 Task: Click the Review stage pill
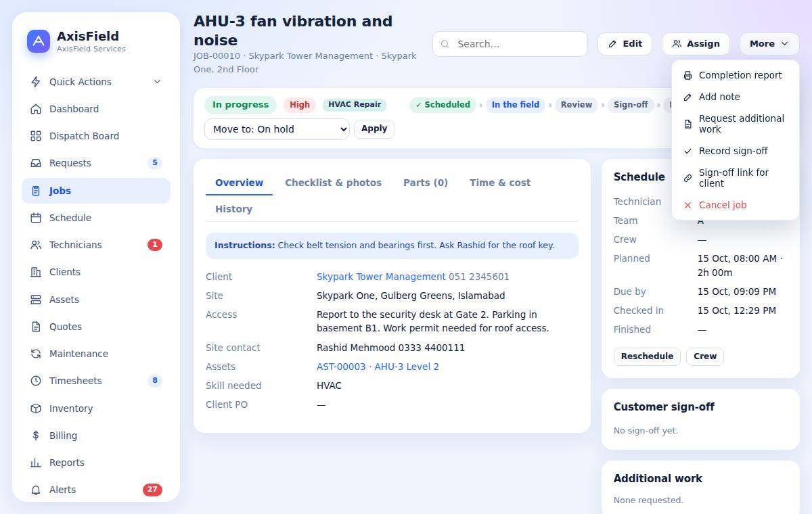coord(577,105)
